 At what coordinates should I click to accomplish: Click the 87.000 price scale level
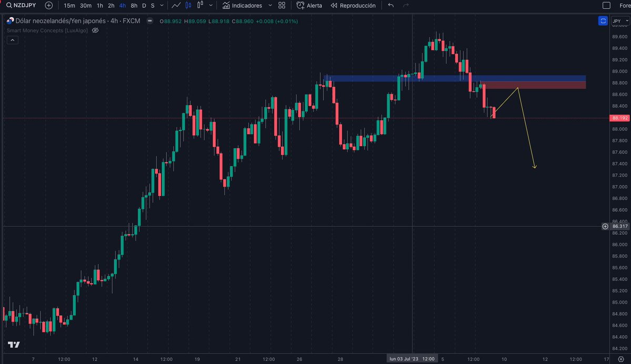coord(619,187)
